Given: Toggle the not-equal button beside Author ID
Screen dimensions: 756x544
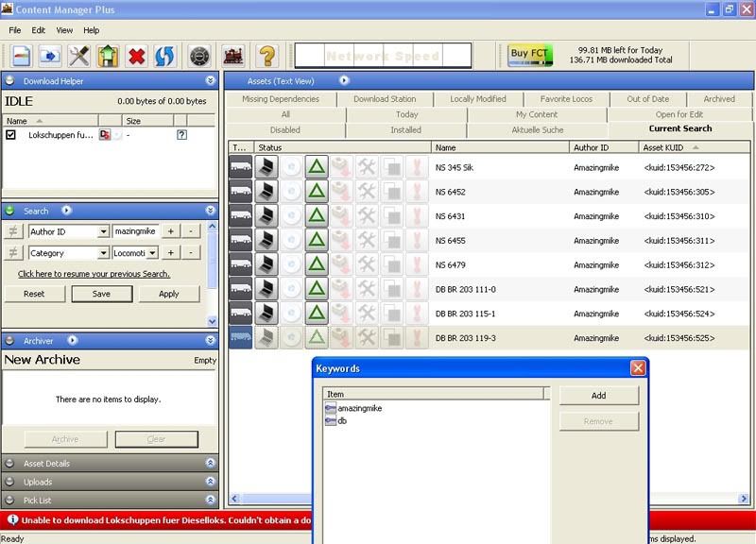Looking at the screenshot, I should click(x=13, y=231).
